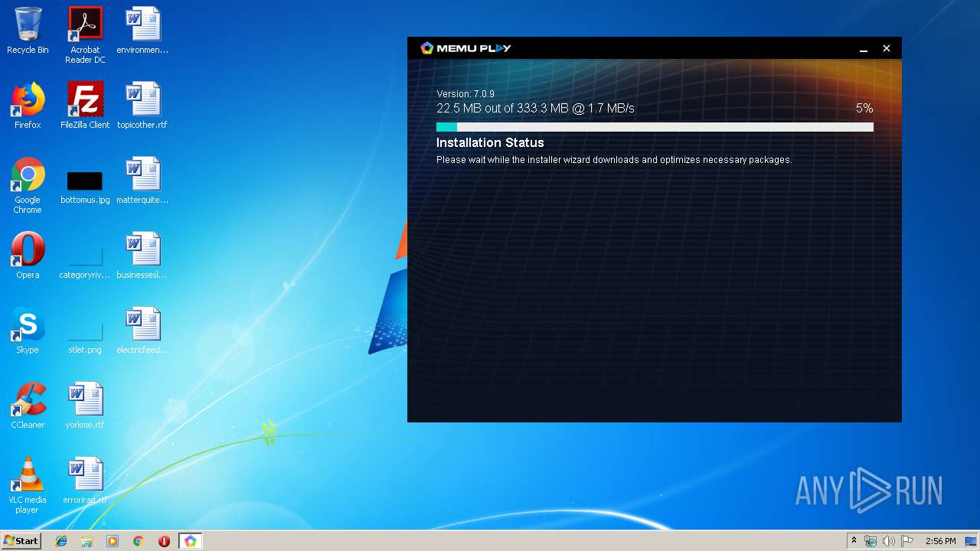Click the 5% progress percentage text
This screenshot has width=980, height=551.
[x=864, y=108]
